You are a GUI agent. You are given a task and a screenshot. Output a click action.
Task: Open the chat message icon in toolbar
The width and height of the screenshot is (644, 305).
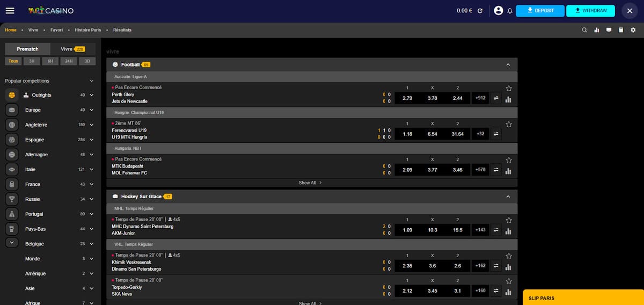click(609, 30)
